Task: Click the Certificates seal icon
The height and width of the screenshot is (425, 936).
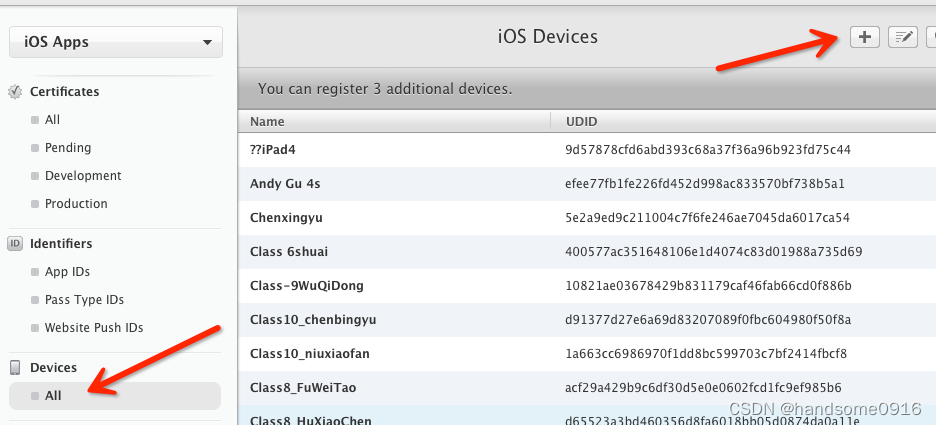Action: coord(15,92)
